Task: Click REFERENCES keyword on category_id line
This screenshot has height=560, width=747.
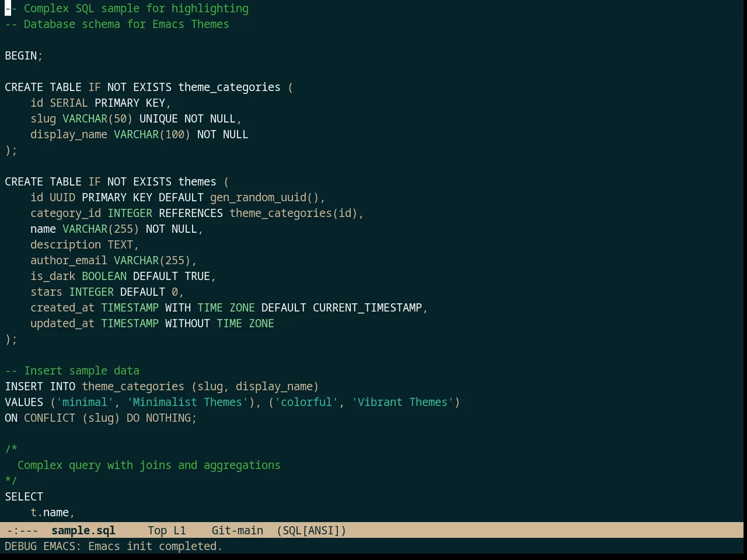Action: click(x=191, y=213)
